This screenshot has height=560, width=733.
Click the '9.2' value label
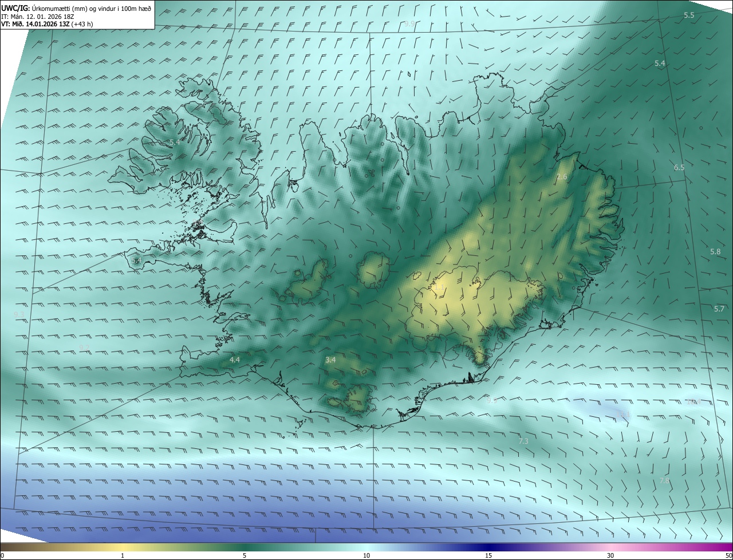(84, 348)
